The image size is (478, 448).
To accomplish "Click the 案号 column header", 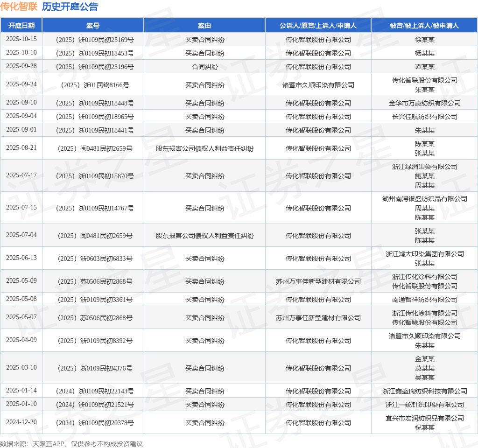I will (x=93, y=26).
